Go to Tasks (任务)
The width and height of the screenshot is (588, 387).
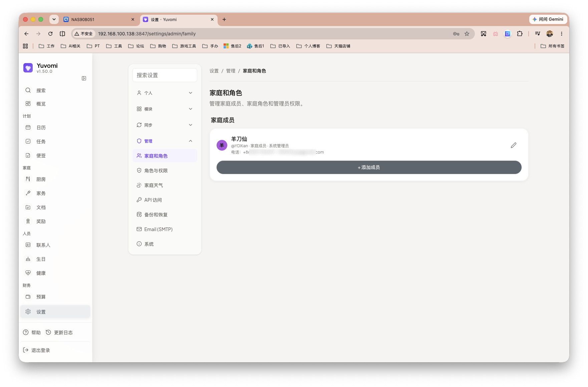click(x=55, y=142)
